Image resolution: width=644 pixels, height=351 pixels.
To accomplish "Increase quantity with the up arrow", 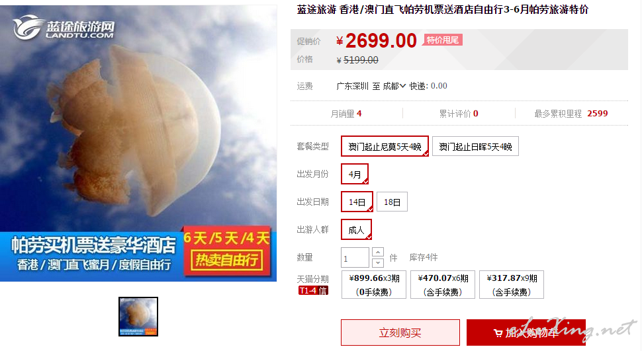I will pos(377,253).
